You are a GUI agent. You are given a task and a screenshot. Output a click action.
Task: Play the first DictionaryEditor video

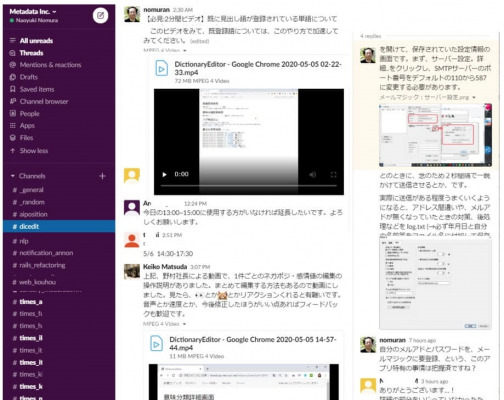pyautogui.click(x=164, y=174)
